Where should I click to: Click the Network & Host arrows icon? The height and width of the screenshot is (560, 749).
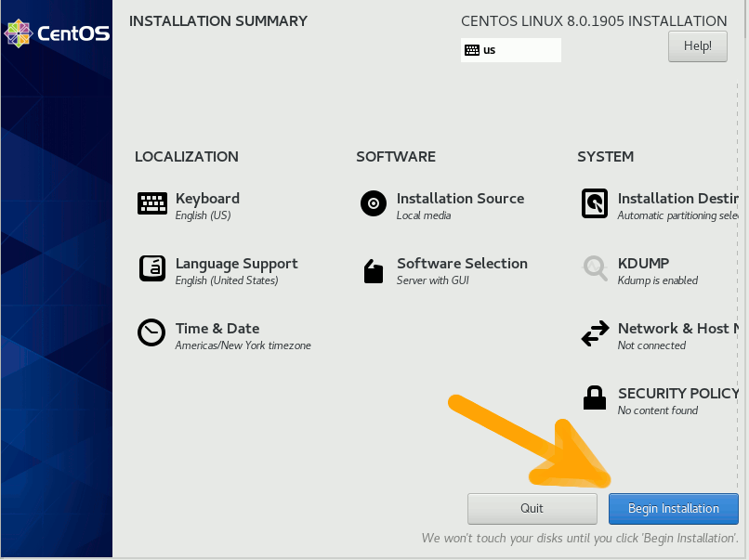point(595,333)
